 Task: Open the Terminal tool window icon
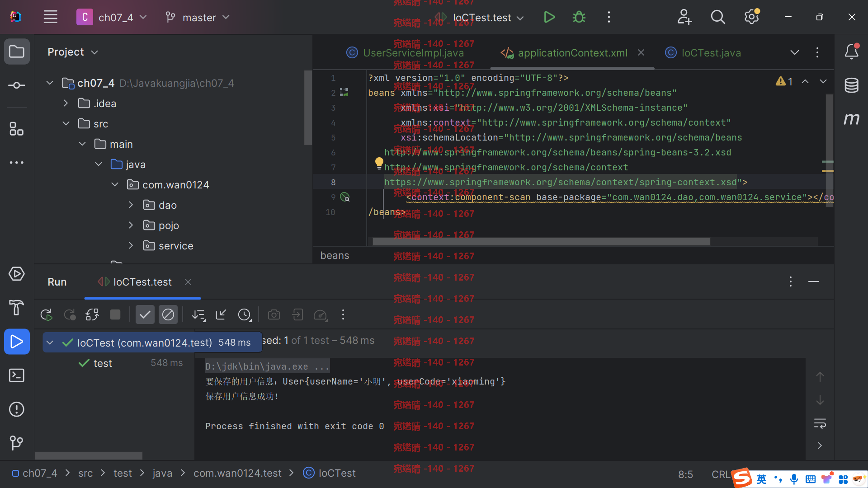coord(17,375)
